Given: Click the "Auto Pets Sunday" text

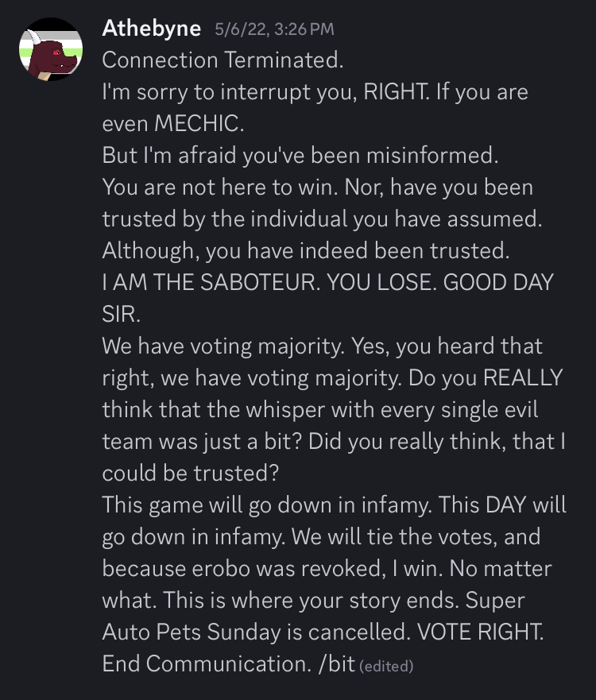Looking at the screenshot, I should coord(191,632).
